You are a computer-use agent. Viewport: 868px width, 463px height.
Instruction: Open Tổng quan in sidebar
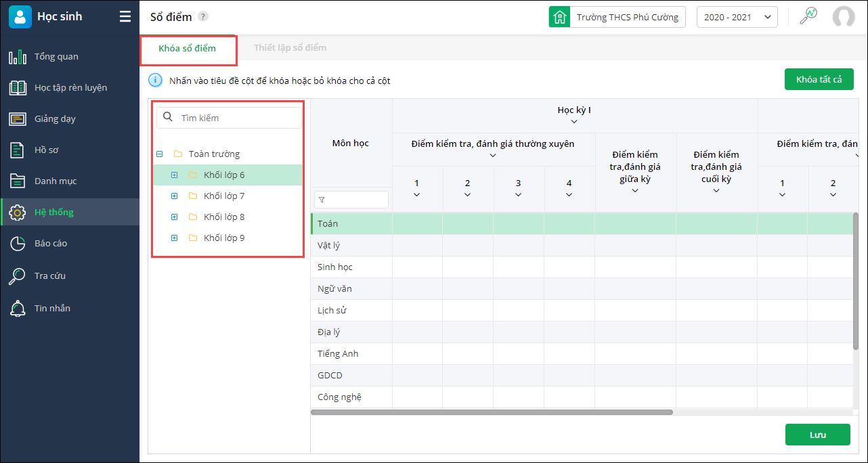point(70,56)
